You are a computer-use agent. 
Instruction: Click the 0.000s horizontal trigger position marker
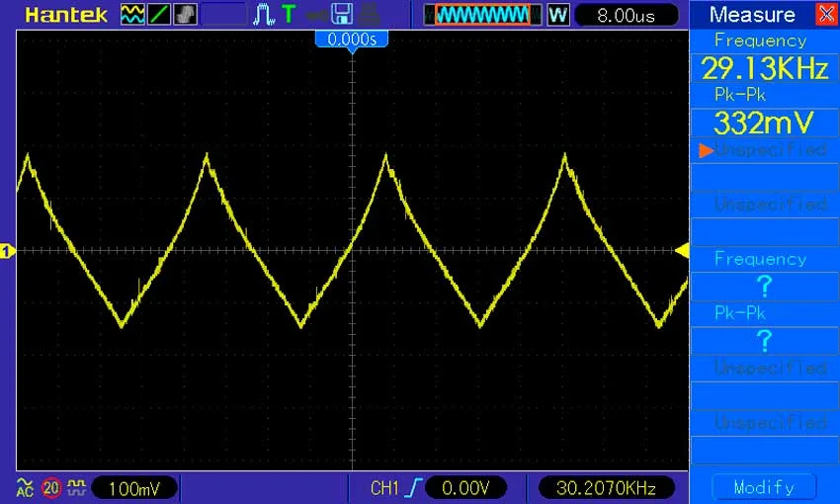(x=352, y=40)
